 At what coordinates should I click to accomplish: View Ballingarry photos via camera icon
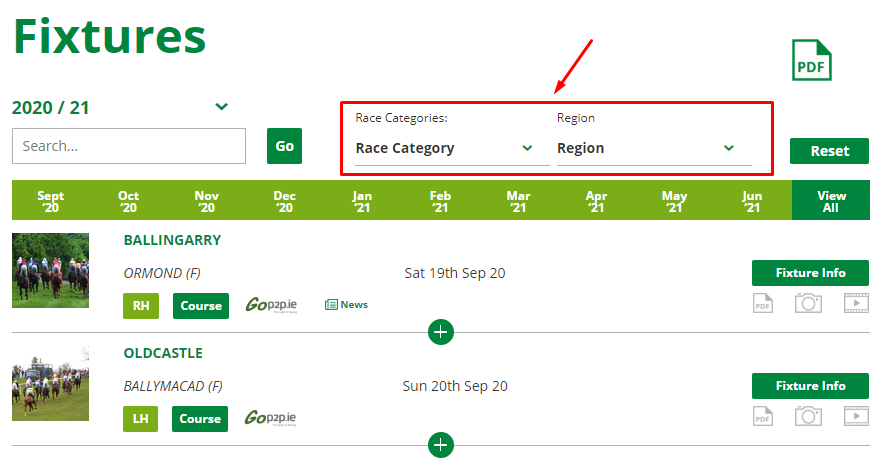pyautogui.click(x=808, y=303)
